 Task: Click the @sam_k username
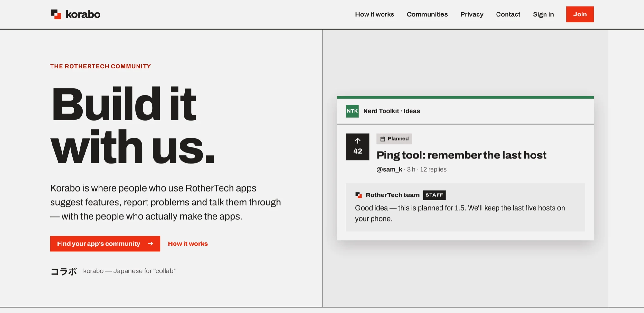tap(389, 169)
